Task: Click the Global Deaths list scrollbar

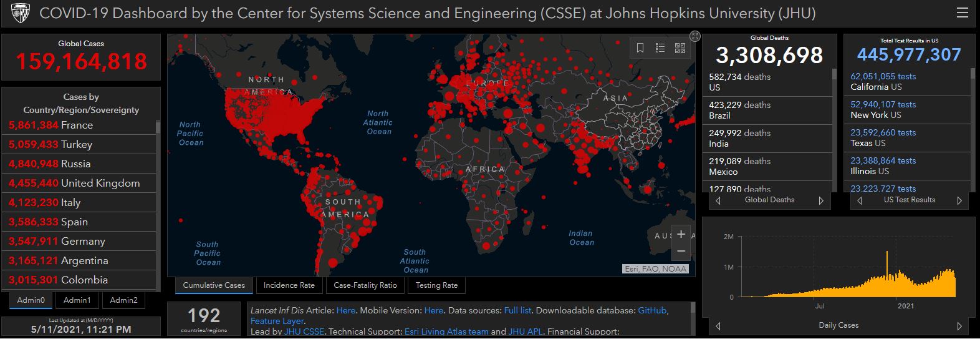Action: tap(835, 125)
